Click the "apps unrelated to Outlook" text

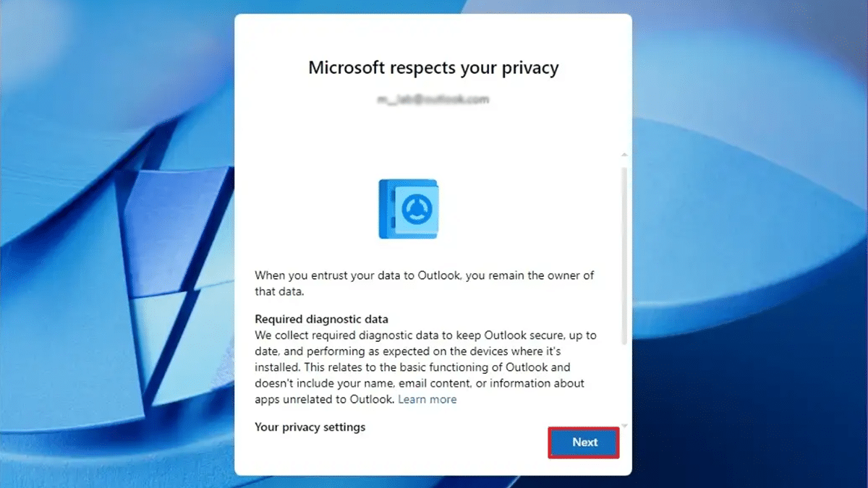(324, 399)
